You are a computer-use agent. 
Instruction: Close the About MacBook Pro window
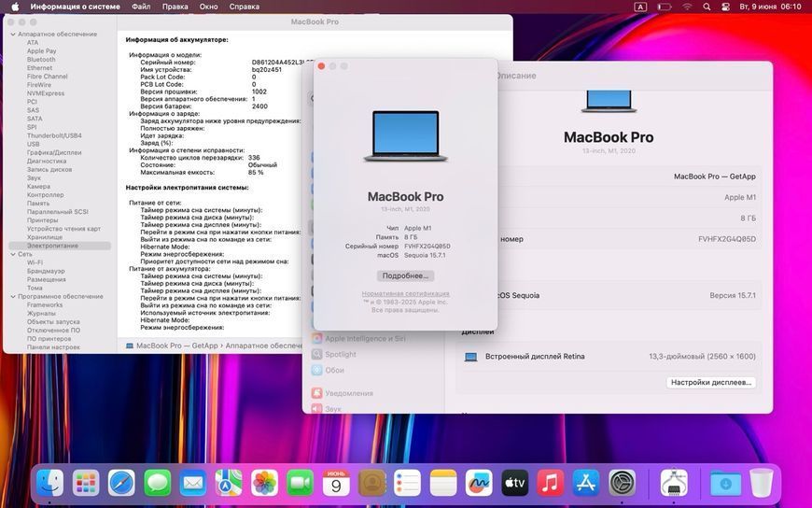pyautogui.click(x=321, y=66)
